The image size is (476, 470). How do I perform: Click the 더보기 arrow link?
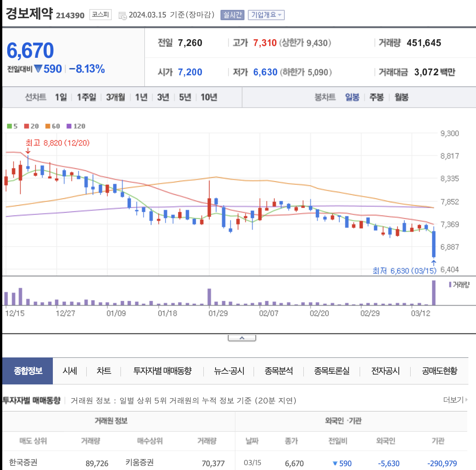455,400
